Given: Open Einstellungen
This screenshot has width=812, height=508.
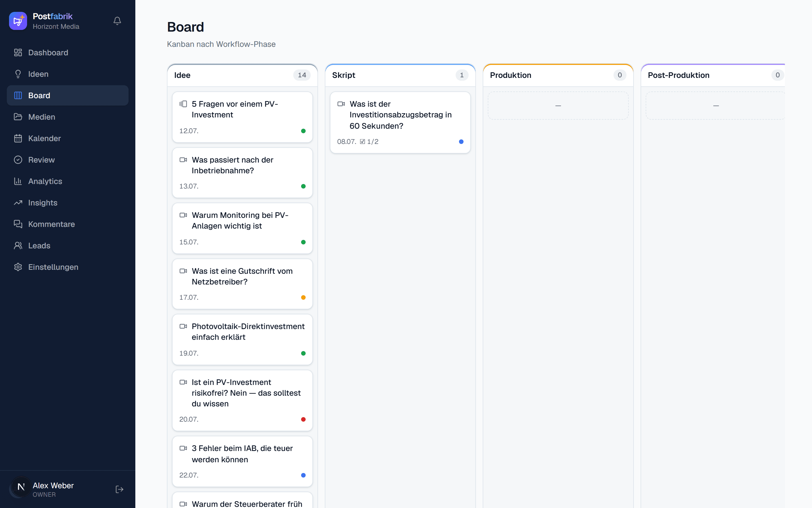Looking at the screenshot, I should (67, 267).
